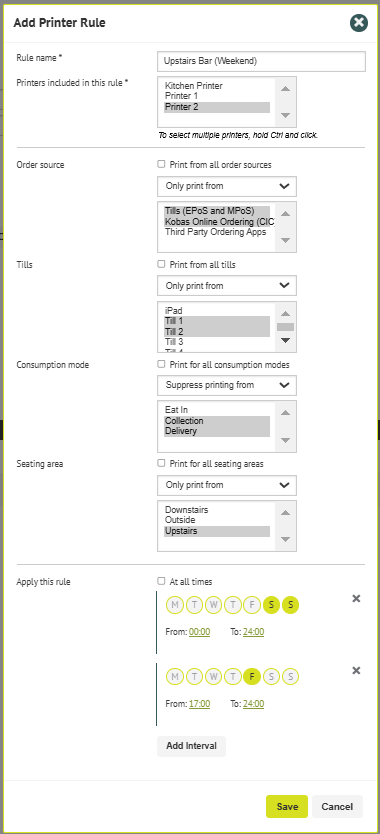The image size is (380, 834).
Task: Select Third Party Ordering Apps option
Action: point(217,232)
